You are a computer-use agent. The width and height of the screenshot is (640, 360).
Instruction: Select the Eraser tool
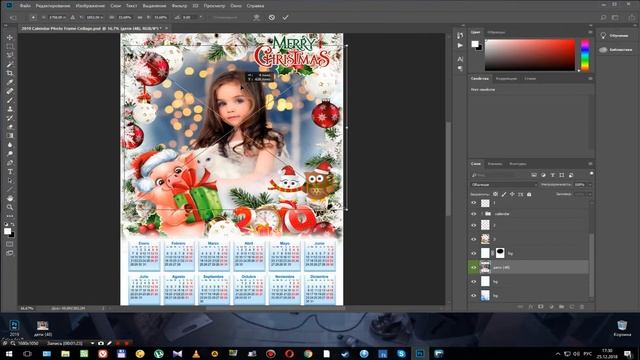[x=10, y=127]
